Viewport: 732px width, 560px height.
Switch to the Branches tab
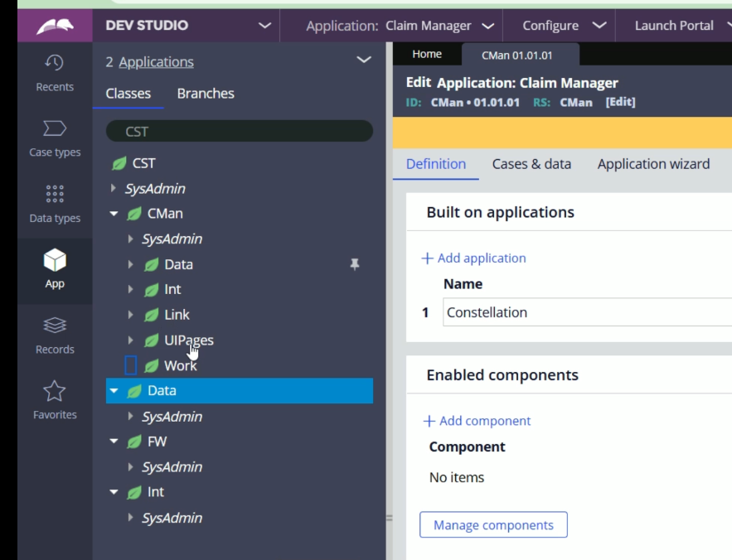(x=206, y=94)
